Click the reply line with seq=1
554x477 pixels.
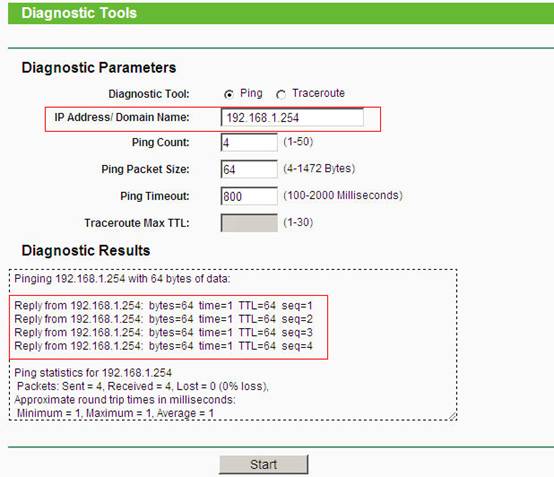coord(164,305)
